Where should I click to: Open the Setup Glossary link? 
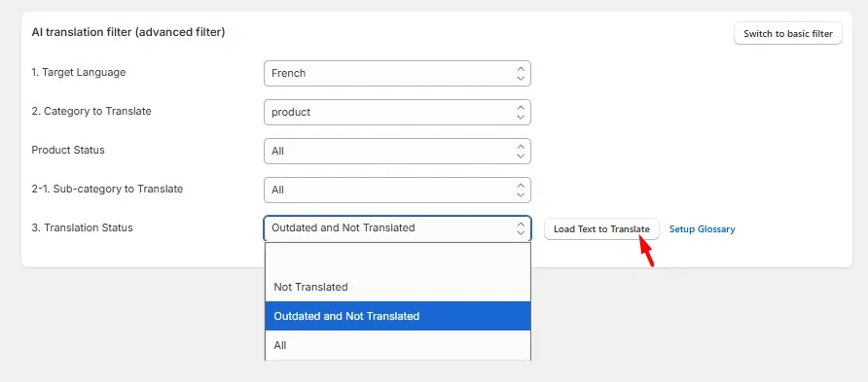(702, 228)
